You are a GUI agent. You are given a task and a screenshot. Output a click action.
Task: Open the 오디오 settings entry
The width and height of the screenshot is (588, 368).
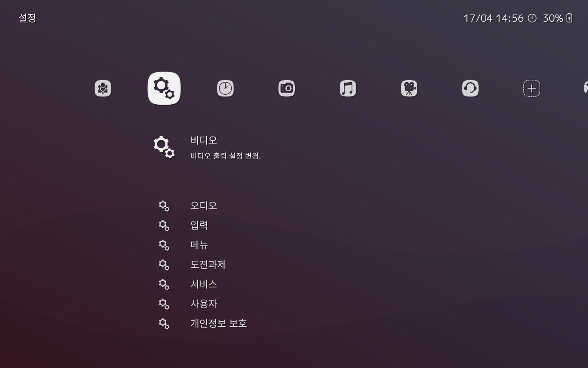point(204,206)
